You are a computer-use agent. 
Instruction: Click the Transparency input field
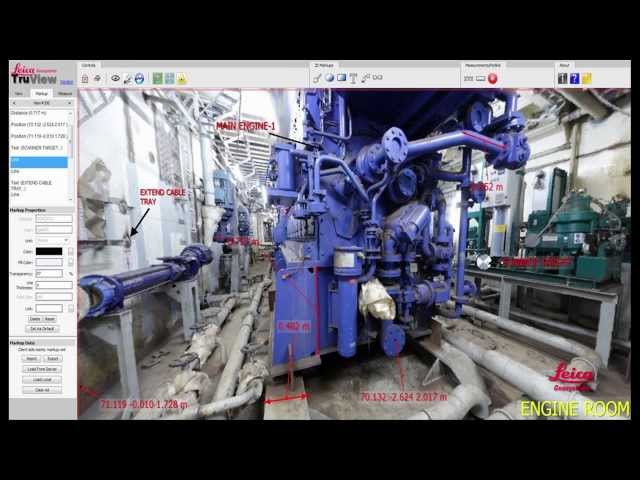coord(49,273)
